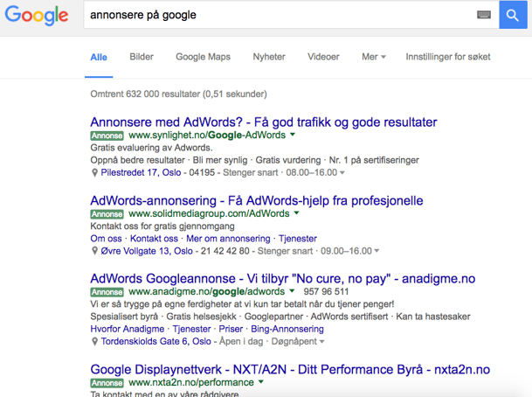Open the 'Hvorfor Anadigme' sitelink
Viewport: 532px width, 397px height.
[x=128, y=329]
